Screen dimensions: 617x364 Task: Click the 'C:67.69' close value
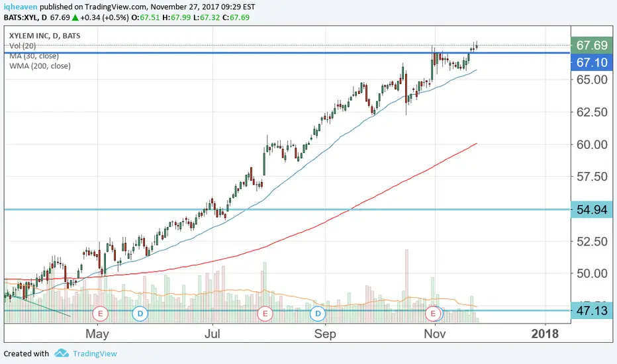coord(236,17)
